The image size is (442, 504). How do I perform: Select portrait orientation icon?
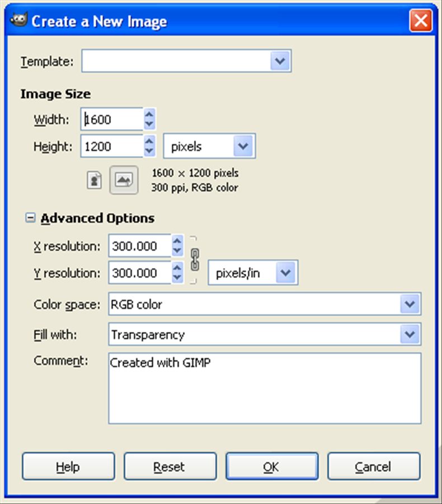click(94, 180)
